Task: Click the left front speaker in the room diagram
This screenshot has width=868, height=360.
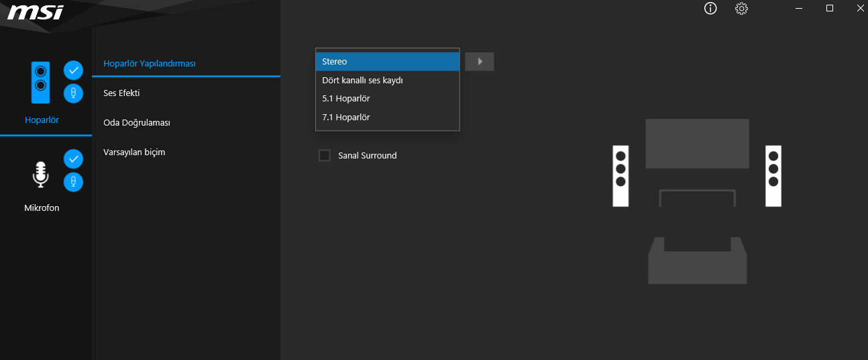Action: (x=620, y=175)
